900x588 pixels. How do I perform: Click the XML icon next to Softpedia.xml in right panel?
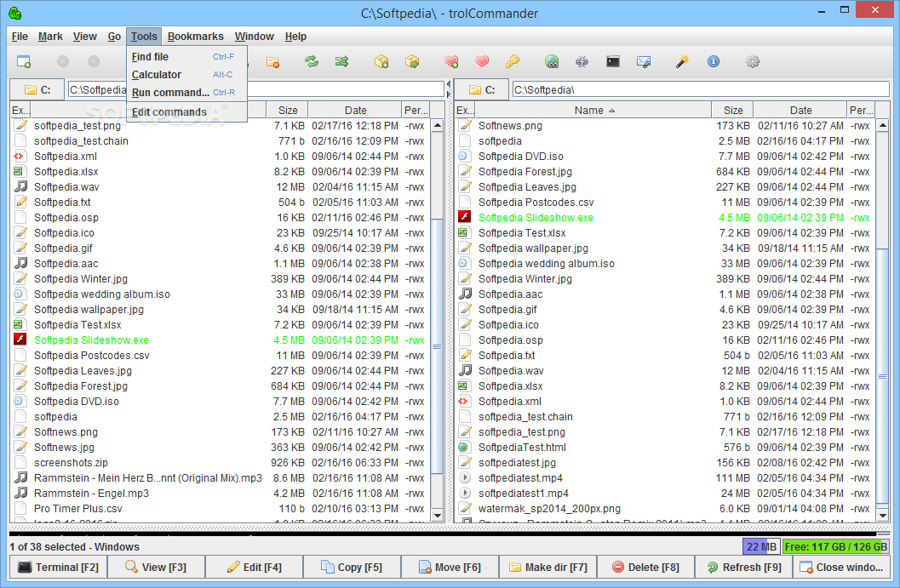click(464, 401)
